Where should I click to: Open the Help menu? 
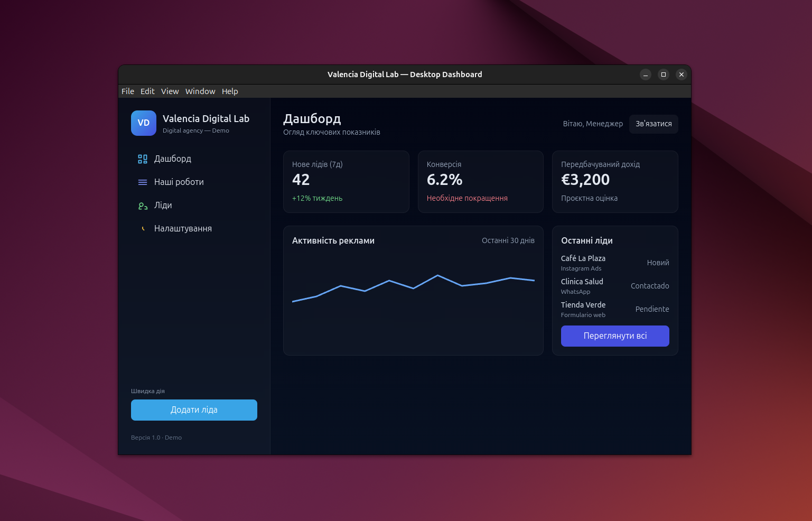[230, 91]
